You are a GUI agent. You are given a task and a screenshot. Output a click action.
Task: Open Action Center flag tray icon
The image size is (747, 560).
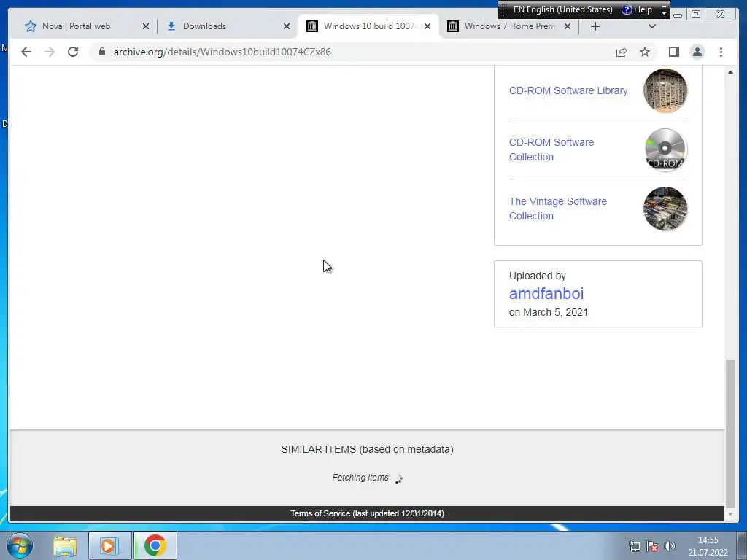click(x=651, y=546)
